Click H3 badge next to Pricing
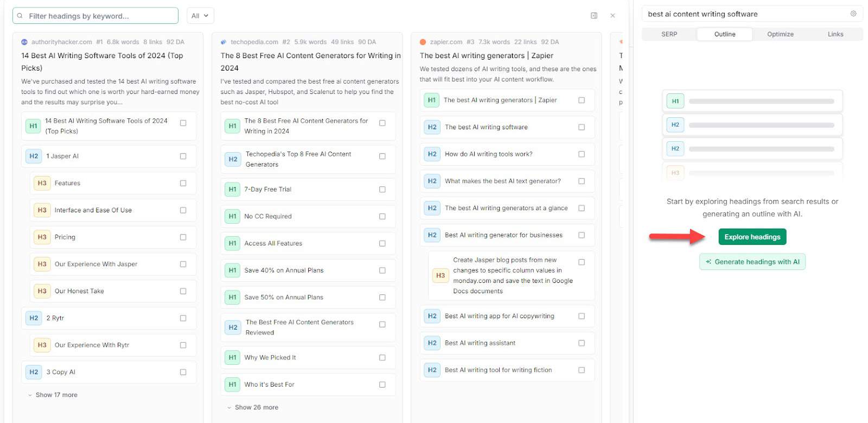The height and width of the screenshot is (423, 868). tap(42, 237)
